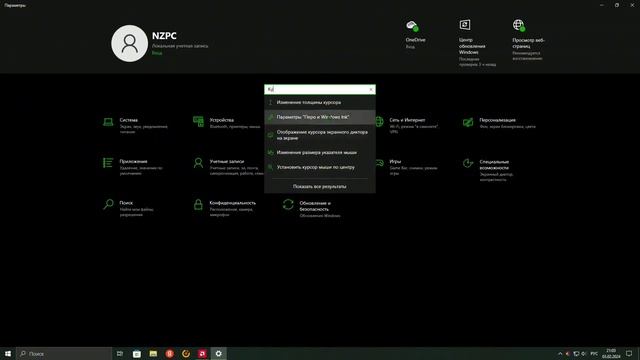This screenshot has width=640, height=360.
Task: Open the Игры settings category
Action: tap(407, 167)
